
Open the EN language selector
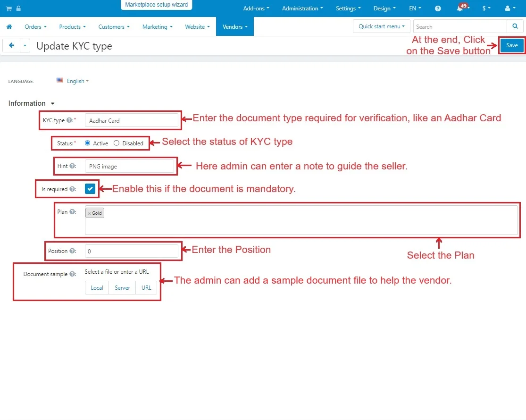click(415, 8)
